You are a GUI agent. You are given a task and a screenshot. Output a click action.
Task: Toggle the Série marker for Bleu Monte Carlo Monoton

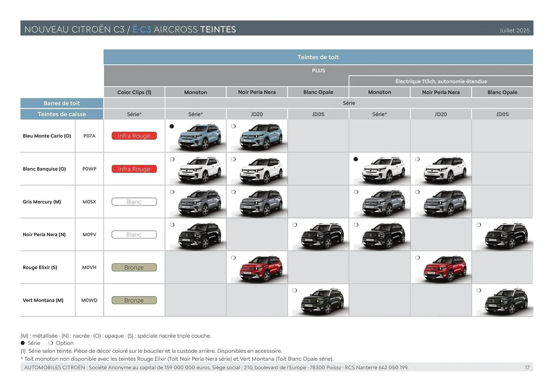pos(172,126)
